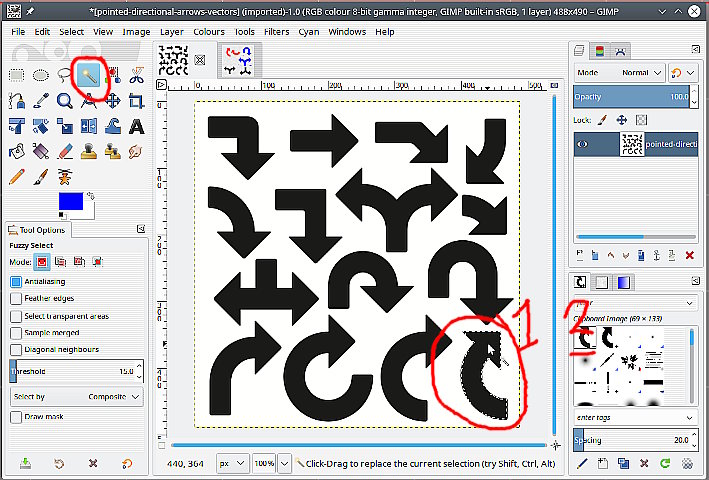This screenshot has height=480, width=709.
Task: Choose the Ellipse Select tool
Action: (x=41, y=75)
